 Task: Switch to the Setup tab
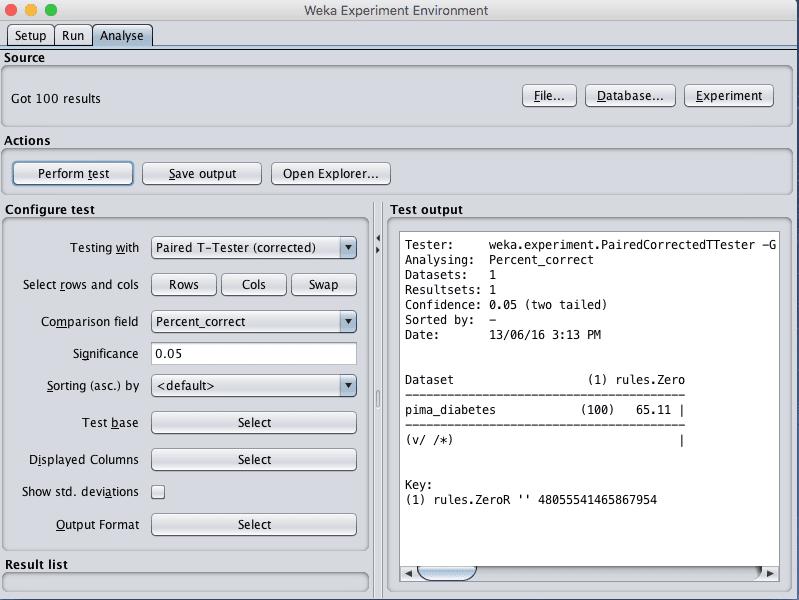click(30, 36)
